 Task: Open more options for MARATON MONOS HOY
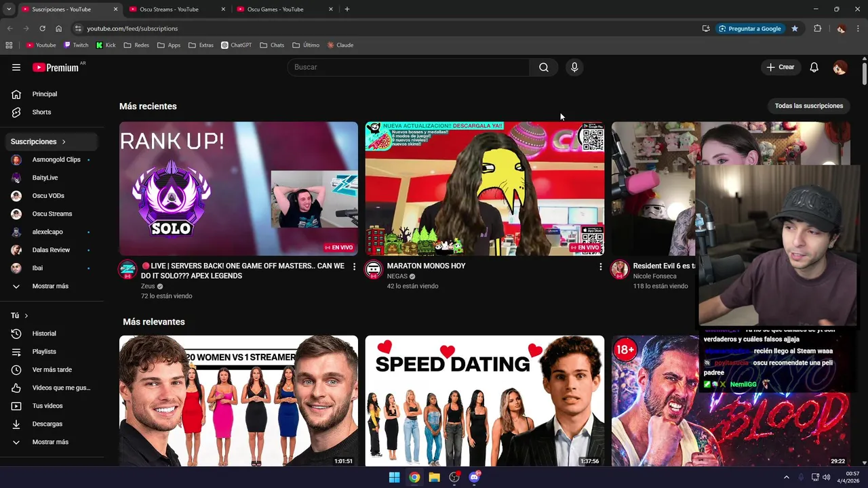pyautogui.click(x=600, y=266)
